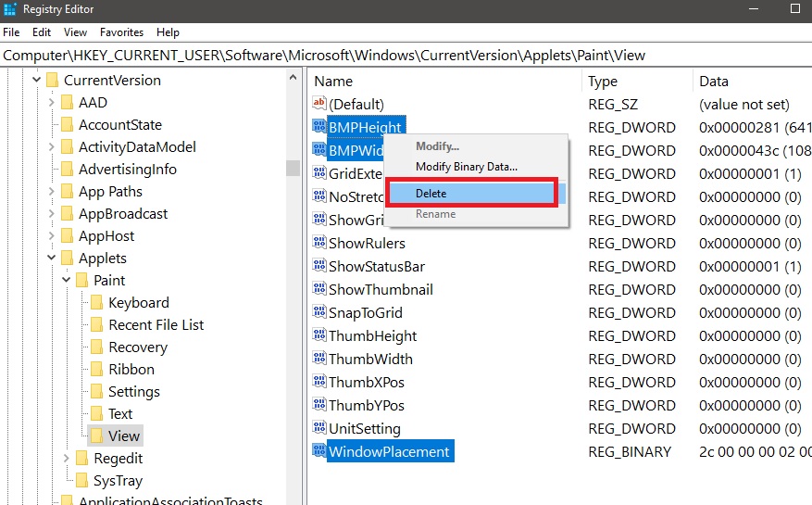Click the Keyboard folder icon
812x505 pixels.
point(97,303)
